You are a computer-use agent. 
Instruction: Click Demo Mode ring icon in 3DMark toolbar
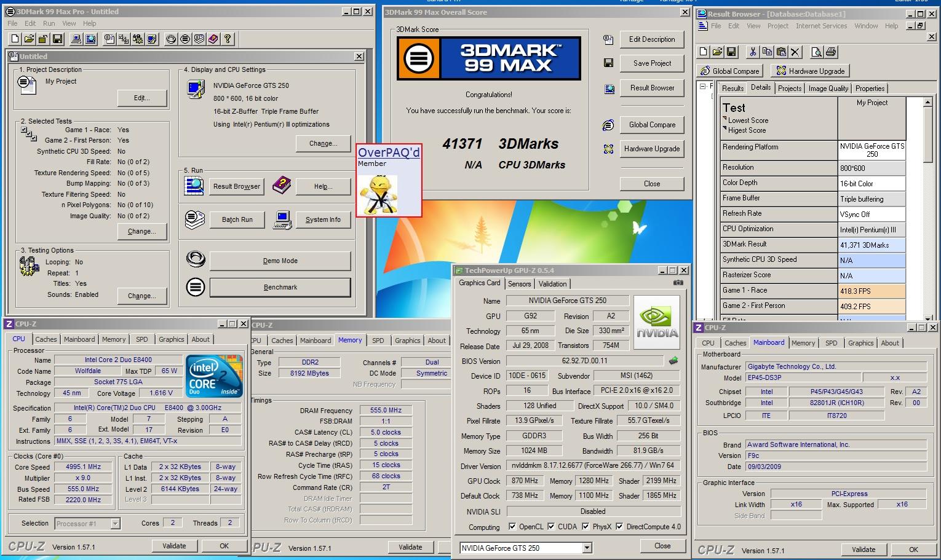click(x=171, y=39)
